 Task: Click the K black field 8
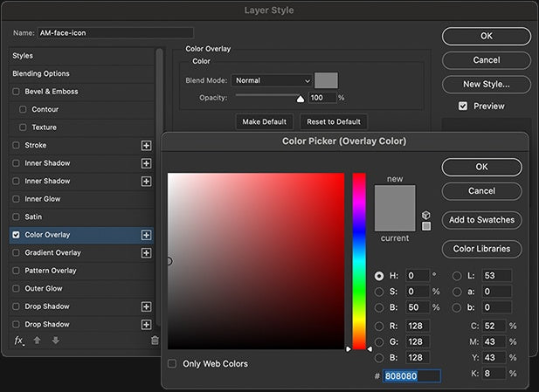point(494,374)
